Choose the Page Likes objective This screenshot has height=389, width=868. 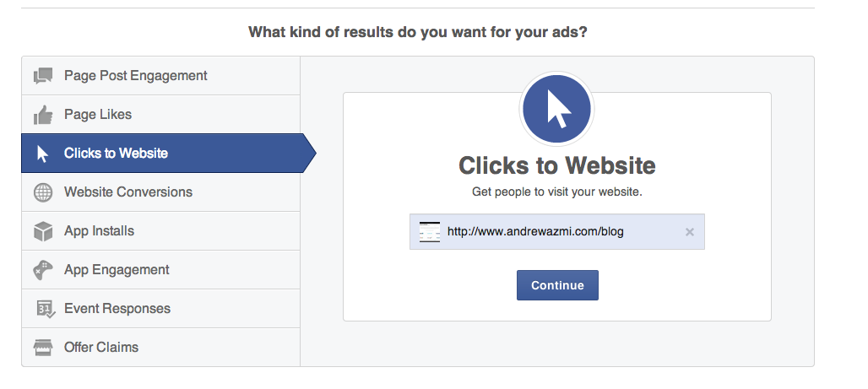98,115
